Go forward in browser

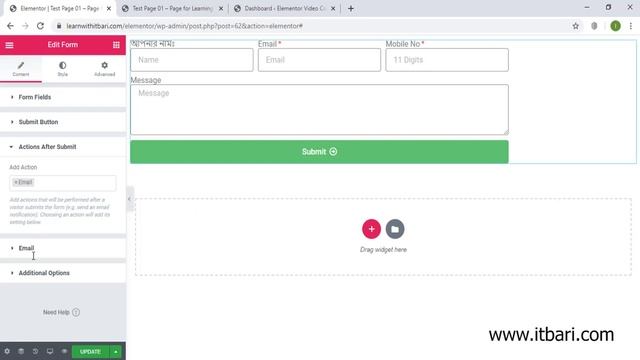click(25, 26)
